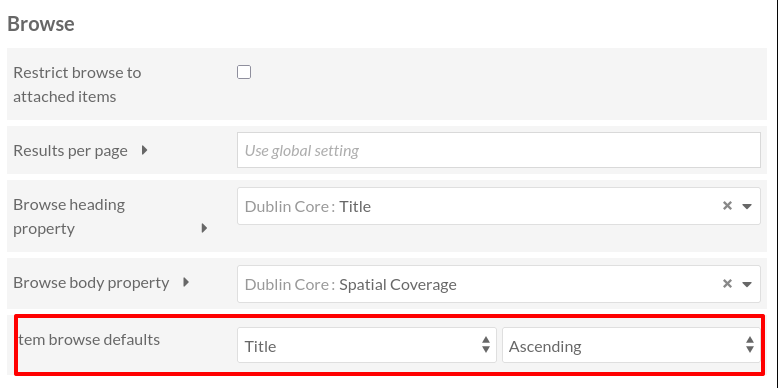Viewport: 778px width, 388px height.
Task: Click the Restrict browse to attached items label
Action: [x=77, y=84]
